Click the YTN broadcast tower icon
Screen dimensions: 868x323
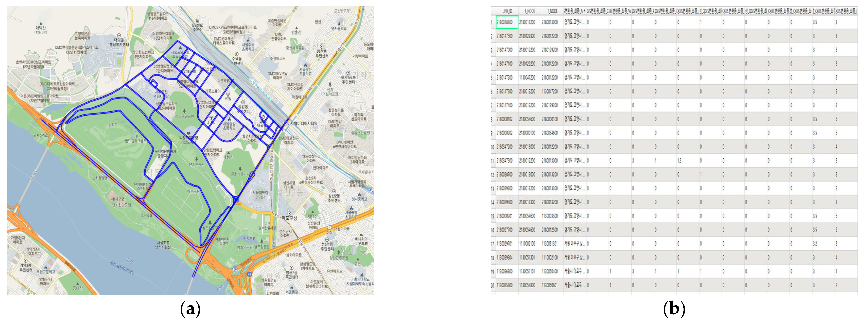click(228, 94)
